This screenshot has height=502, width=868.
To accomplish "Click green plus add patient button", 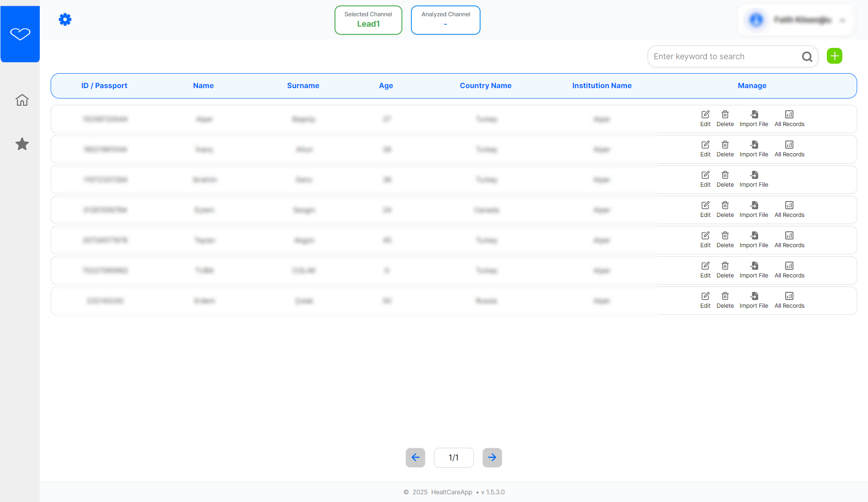I will point(834,56).
